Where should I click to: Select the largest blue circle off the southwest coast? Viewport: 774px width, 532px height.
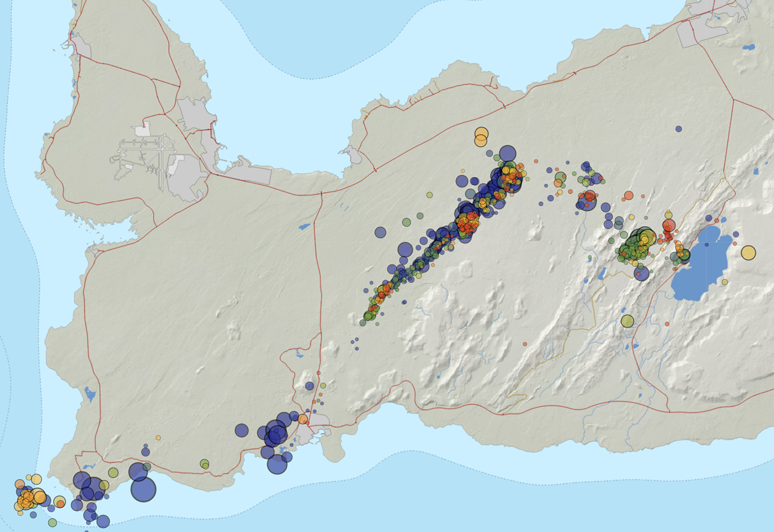click(143, 489)
